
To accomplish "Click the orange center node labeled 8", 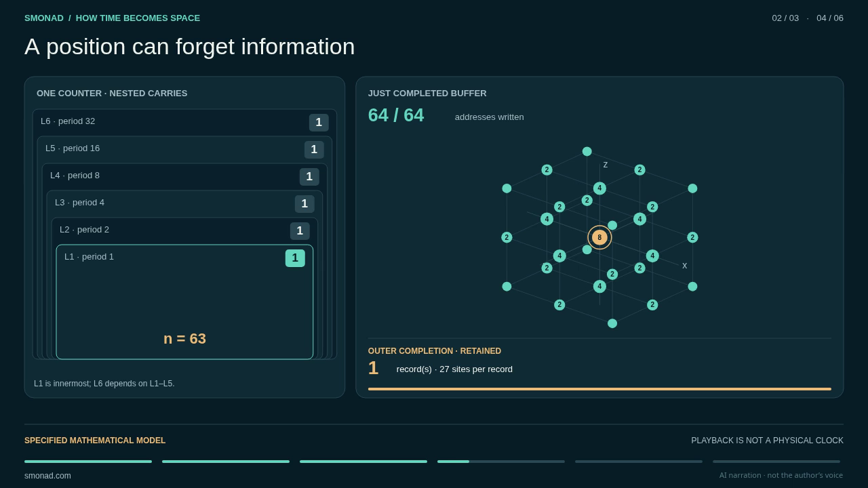I will point(599,237).
